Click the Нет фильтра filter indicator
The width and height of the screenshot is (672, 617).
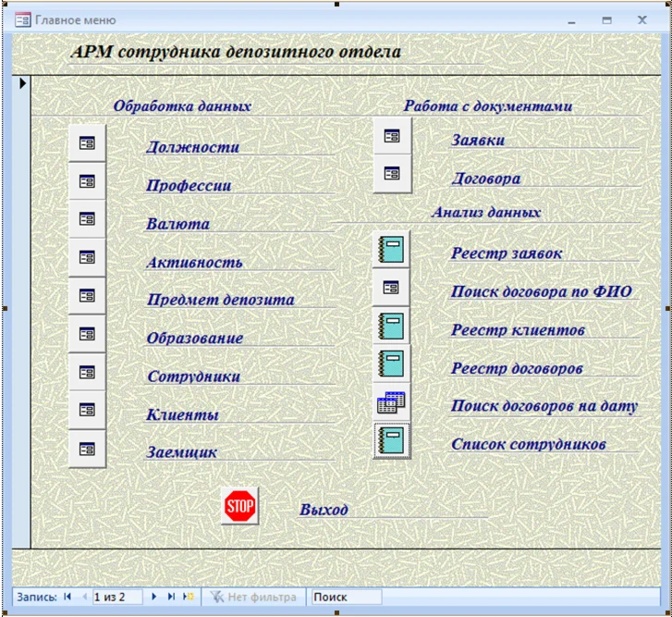[x=253, y=597]
